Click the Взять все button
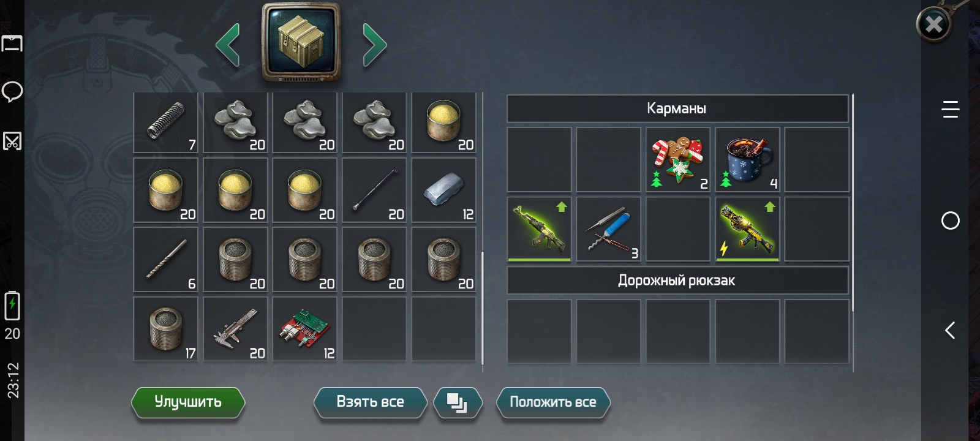The image size is (980, 441). 370,402
